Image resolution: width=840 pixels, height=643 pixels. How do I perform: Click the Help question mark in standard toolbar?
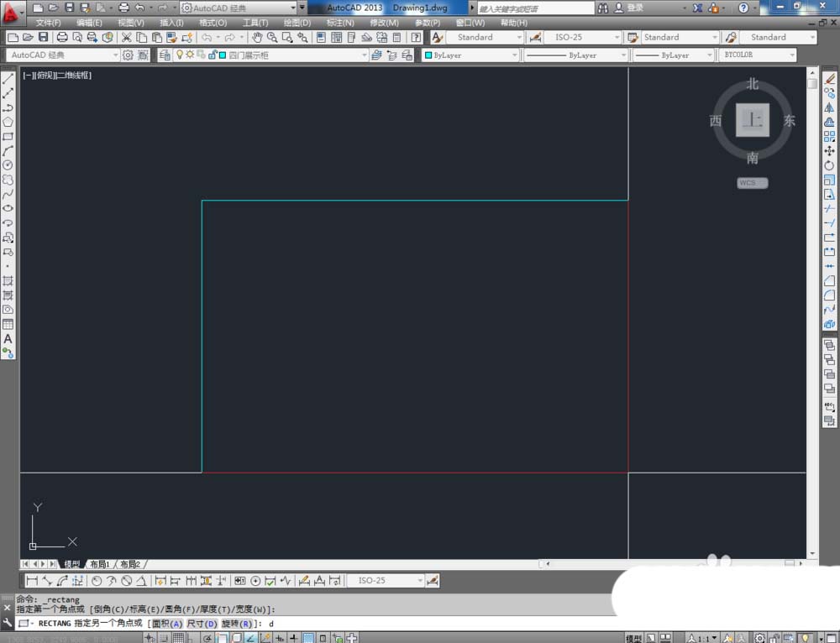[x=416, y=38]
